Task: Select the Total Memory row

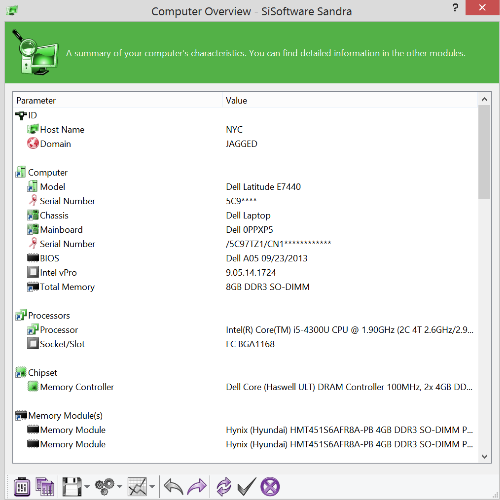Action: [245, 287]
